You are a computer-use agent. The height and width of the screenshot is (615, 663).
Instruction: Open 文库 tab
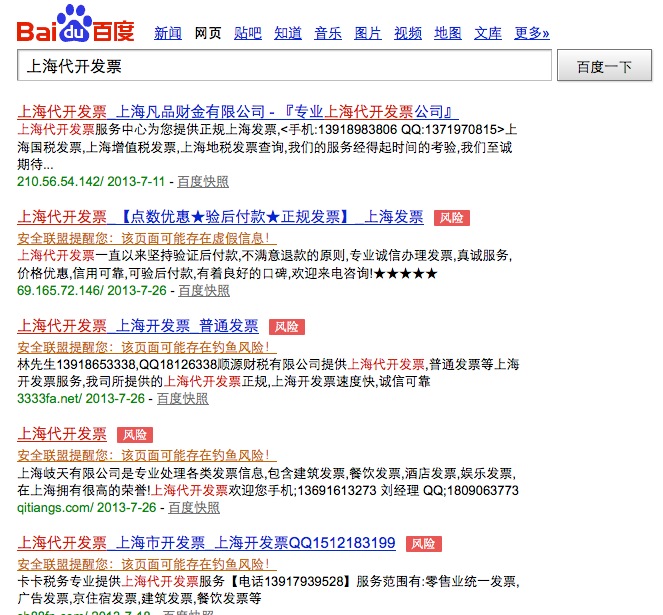pyautogui.click(x=488, y=33)
